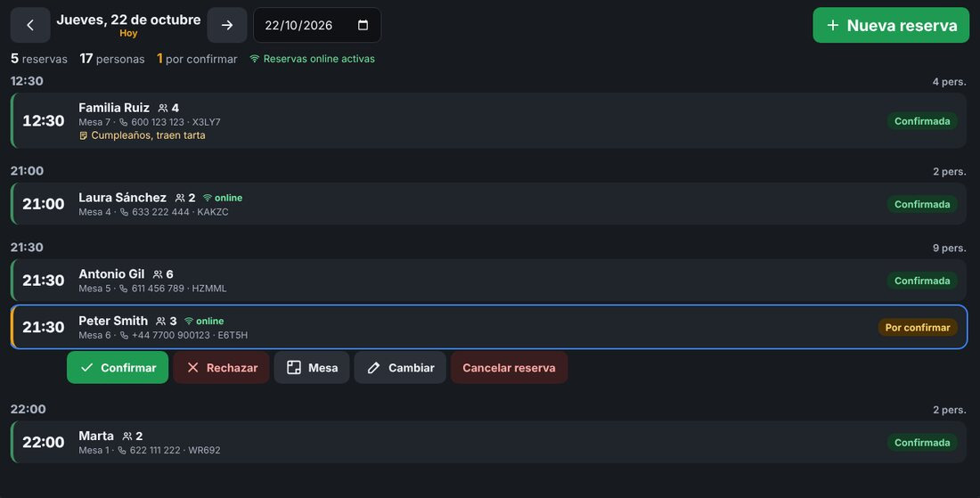The image size is (980, 498).
Task: Click the Reservas online activas label
Action: point(319,59)
